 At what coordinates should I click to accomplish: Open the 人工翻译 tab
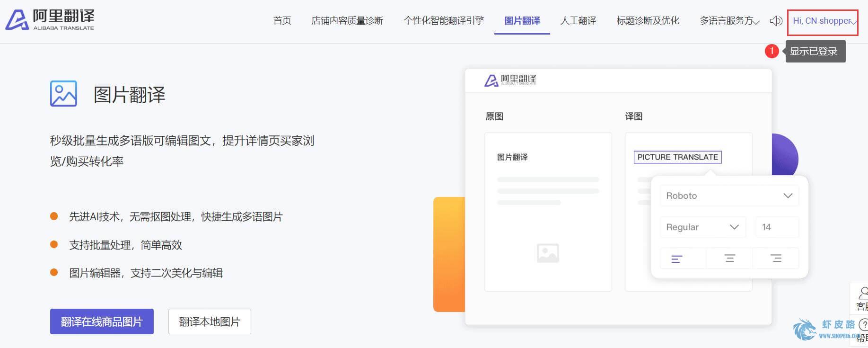tap(579, 20)
